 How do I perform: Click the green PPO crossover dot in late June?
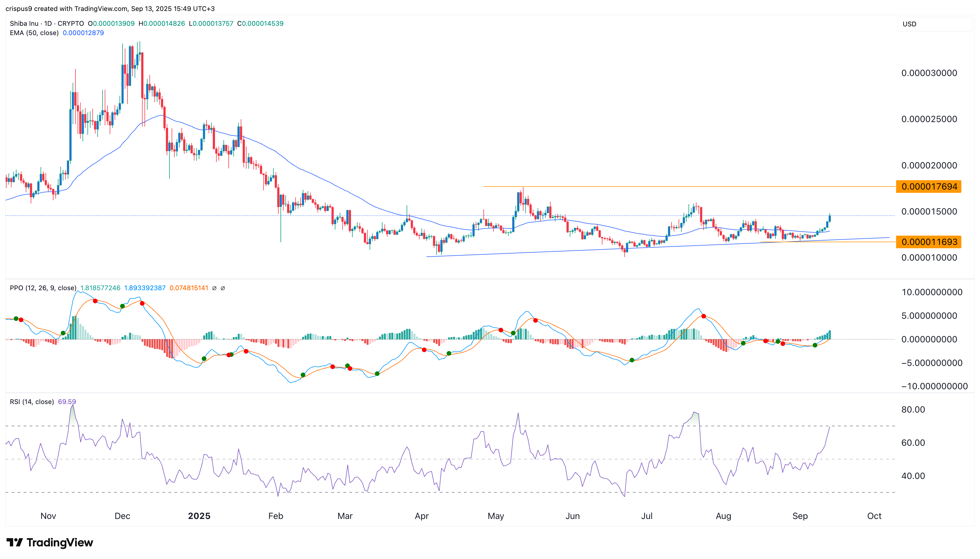coord(632,360)
